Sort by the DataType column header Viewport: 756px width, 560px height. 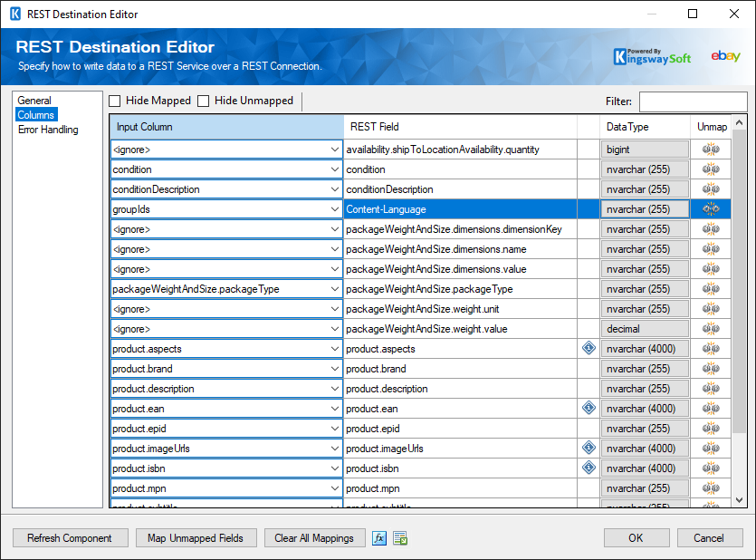[646, 127]
